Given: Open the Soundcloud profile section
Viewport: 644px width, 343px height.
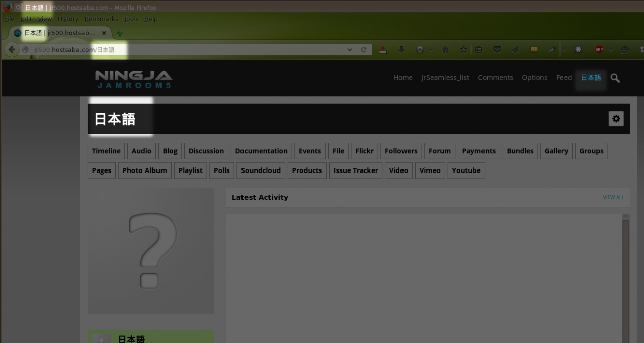Looking at the screenshot, I should click(x=261, y=170).
